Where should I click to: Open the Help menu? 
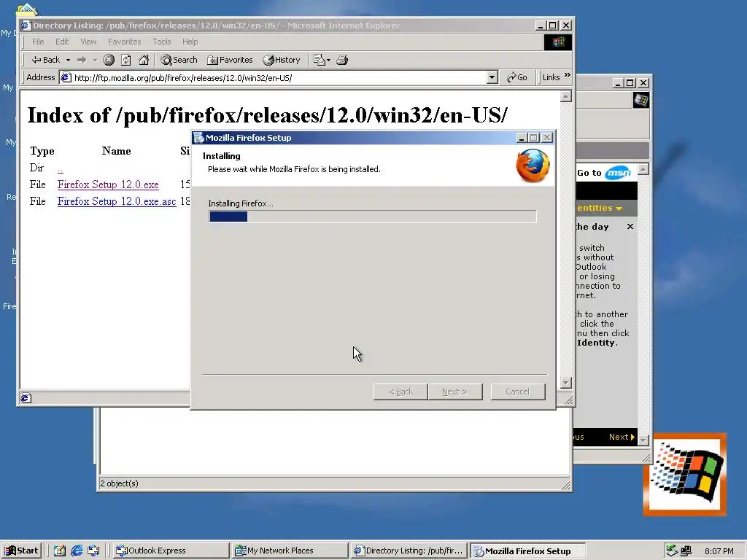coord(190,42)
